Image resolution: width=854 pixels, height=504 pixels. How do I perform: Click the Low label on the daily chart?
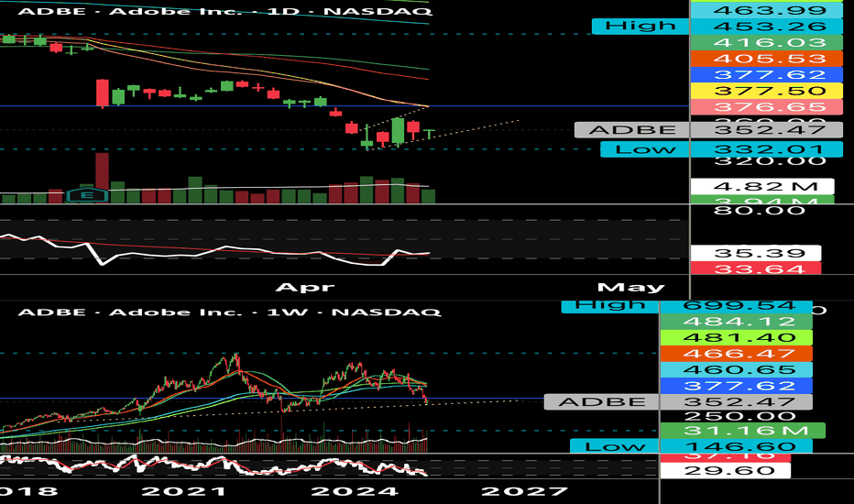[x=645, y=149]
